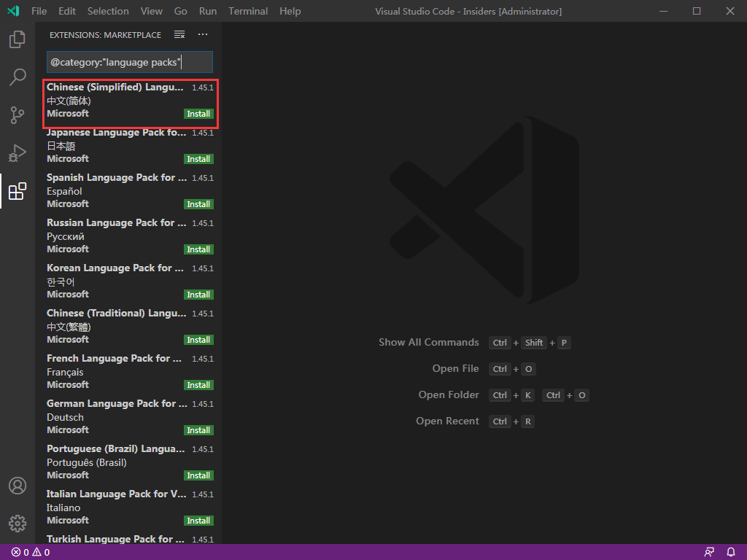Open the File menu
The width and height of the screenshot is (747, 560).
[x=39, y=11]
